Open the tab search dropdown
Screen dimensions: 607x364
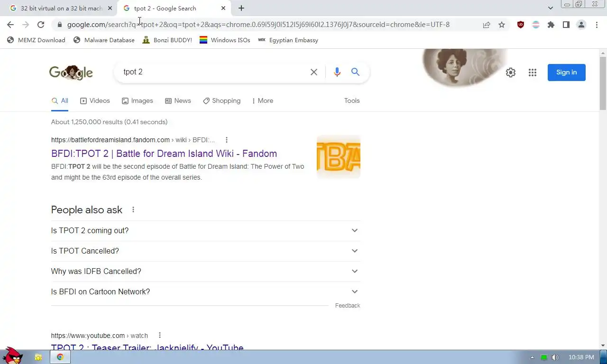551,8
